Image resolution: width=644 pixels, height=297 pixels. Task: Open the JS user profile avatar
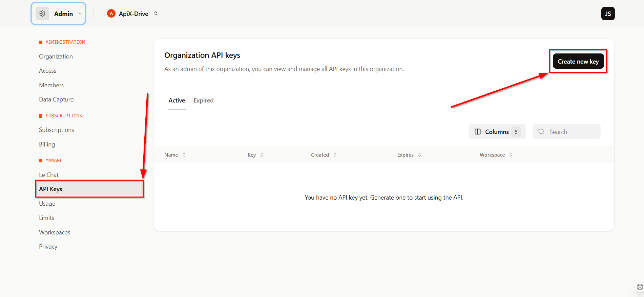[x=608, y=14]
